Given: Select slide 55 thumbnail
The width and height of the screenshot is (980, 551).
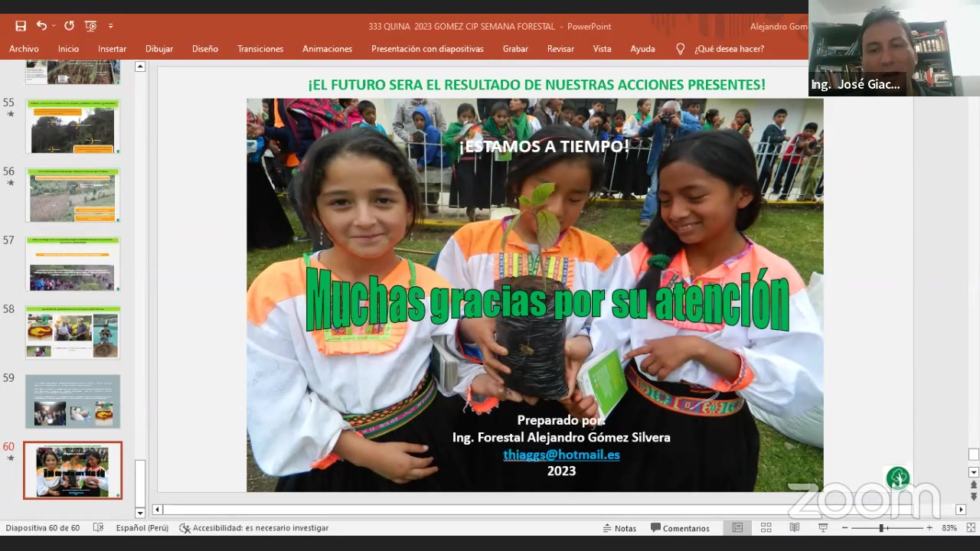Looking at the screenshot, I should coord(73,126).
